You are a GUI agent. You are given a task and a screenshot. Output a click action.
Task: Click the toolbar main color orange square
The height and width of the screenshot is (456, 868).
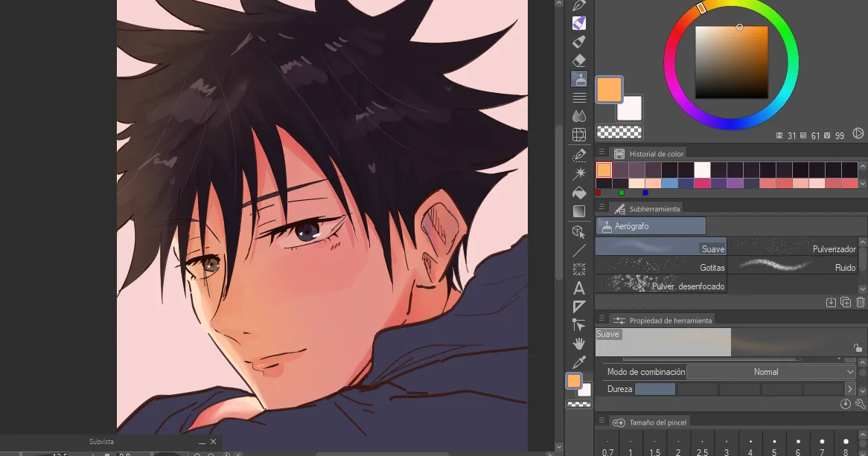point(574,381)
